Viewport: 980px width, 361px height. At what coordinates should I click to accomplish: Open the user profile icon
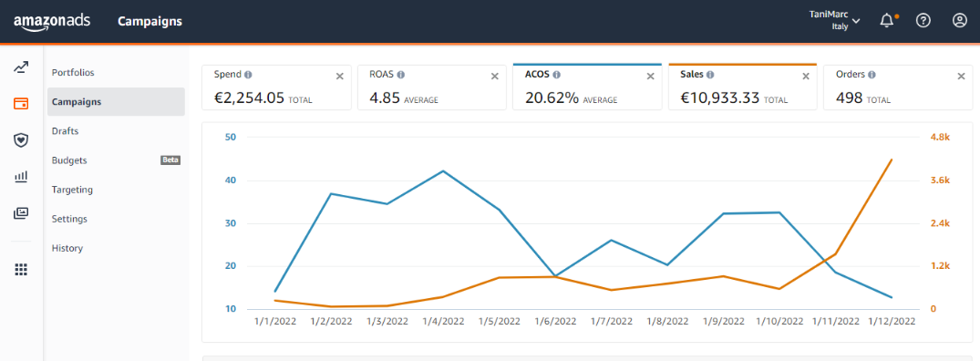(x=959, y=21)
